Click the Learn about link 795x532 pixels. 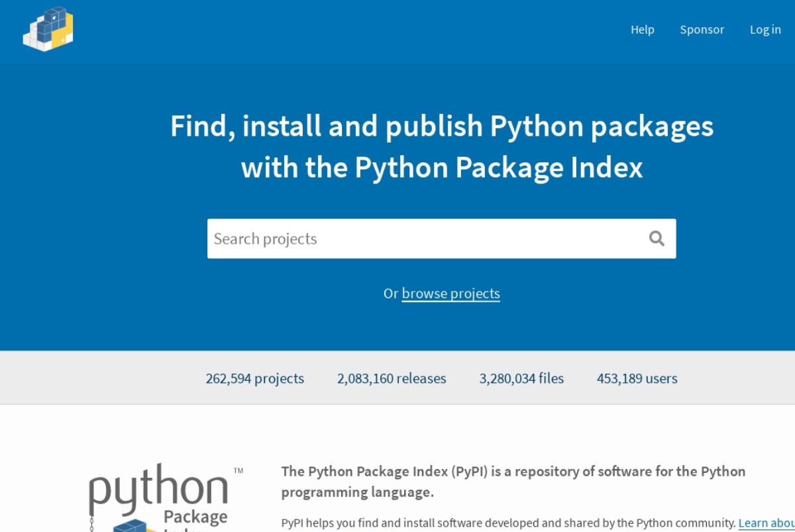(x=767, y=523)
